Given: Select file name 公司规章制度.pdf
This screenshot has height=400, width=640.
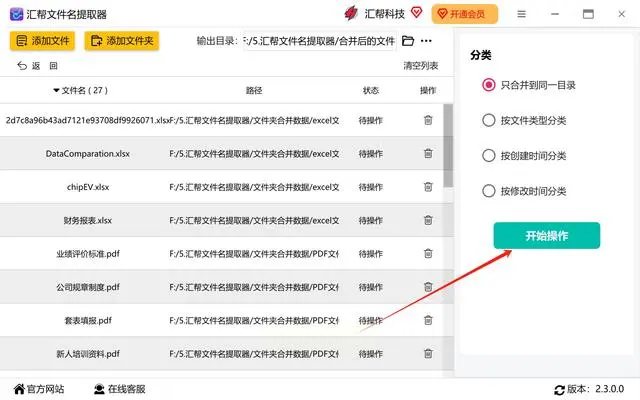Looking at the screenshot, I should pyautogui.click(x=88, y=287).
